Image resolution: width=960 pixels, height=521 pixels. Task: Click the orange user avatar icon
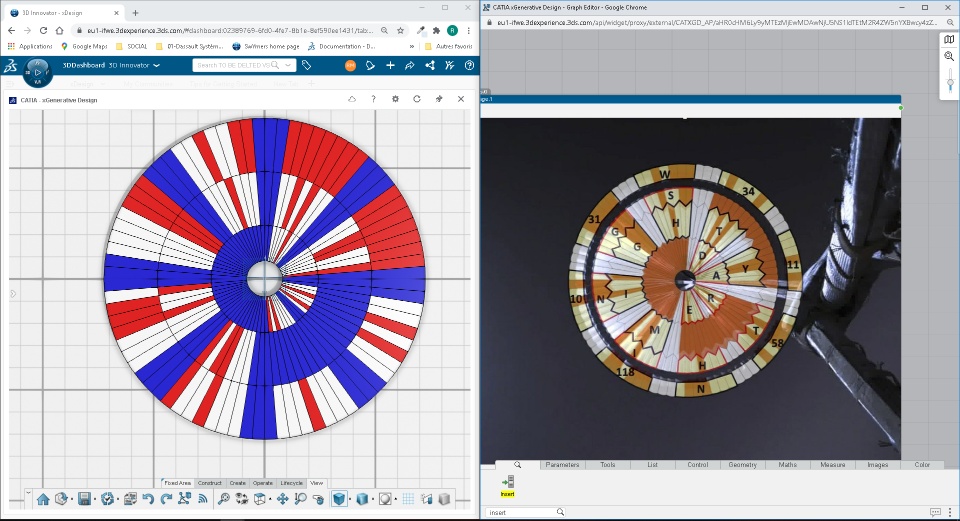pyautogui.click(x=350, y=66)
